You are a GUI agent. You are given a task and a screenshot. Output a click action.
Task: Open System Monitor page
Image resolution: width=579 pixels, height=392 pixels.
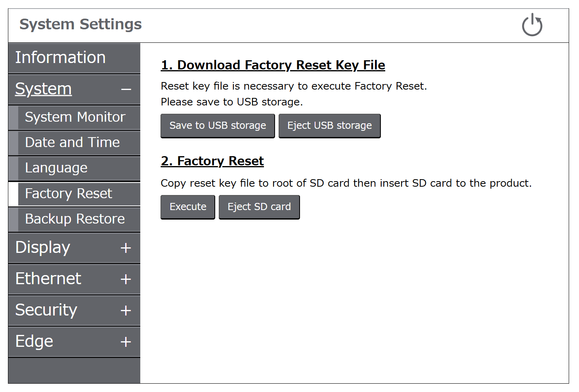pos(79,117)
